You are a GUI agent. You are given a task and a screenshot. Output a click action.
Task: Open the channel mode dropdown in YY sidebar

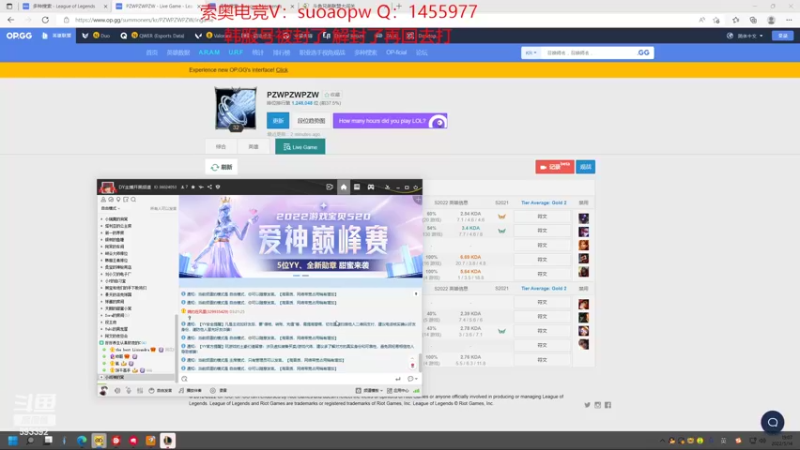[x=110, y=209]
